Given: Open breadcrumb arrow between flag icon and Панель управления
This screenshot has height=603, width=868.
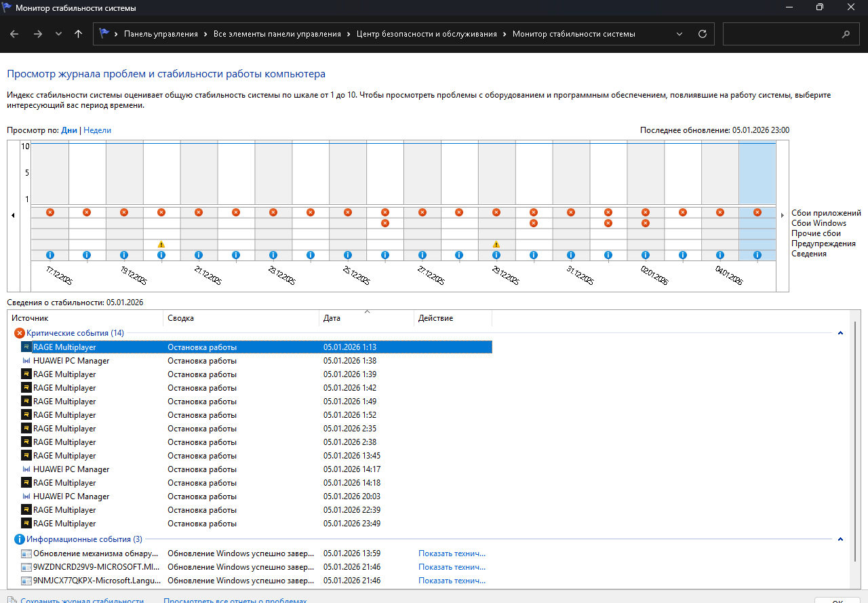Looking at the screenshot, I should click(117, 34).
